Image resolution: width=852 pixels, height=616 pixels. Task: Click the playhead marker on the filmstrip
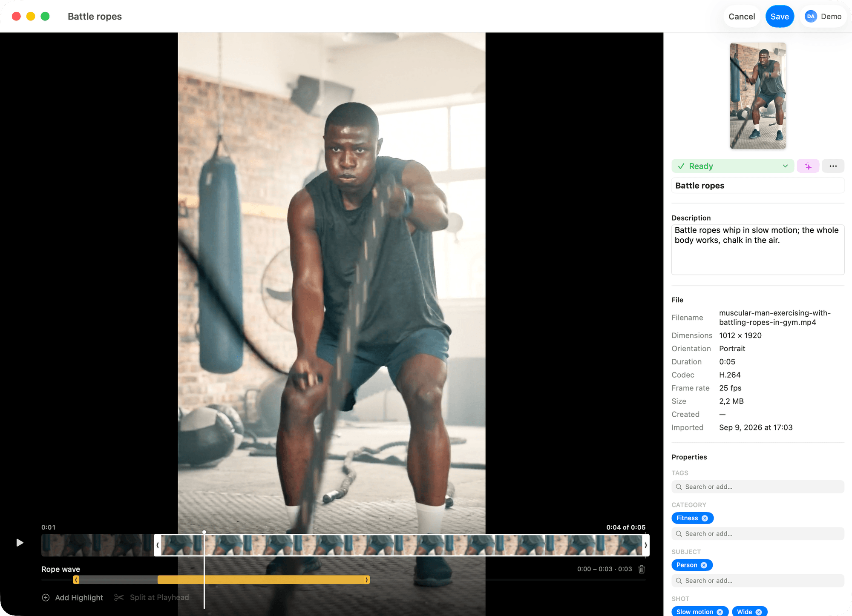[x=204, y=533]
